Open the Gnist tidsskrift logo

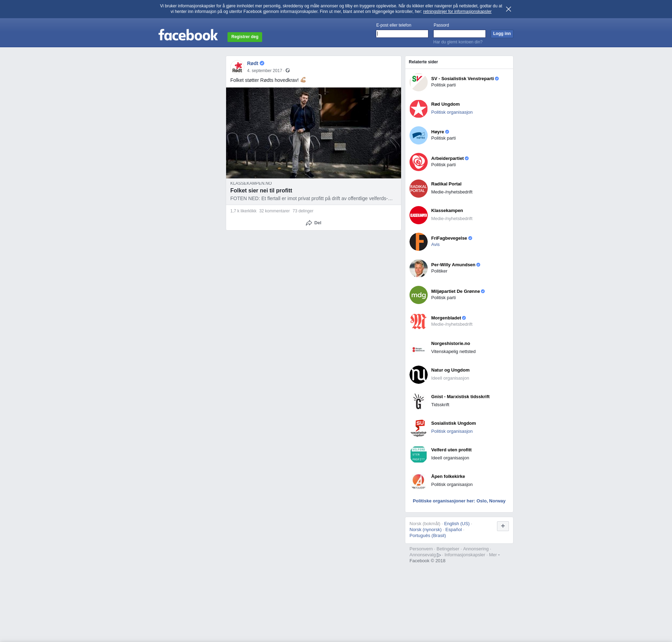(419, 401)
